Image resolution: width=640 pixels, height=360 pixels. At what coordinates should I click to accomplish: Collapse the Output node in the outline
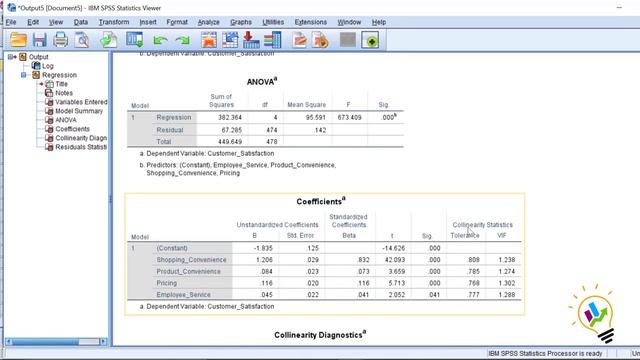click(11, 57)
